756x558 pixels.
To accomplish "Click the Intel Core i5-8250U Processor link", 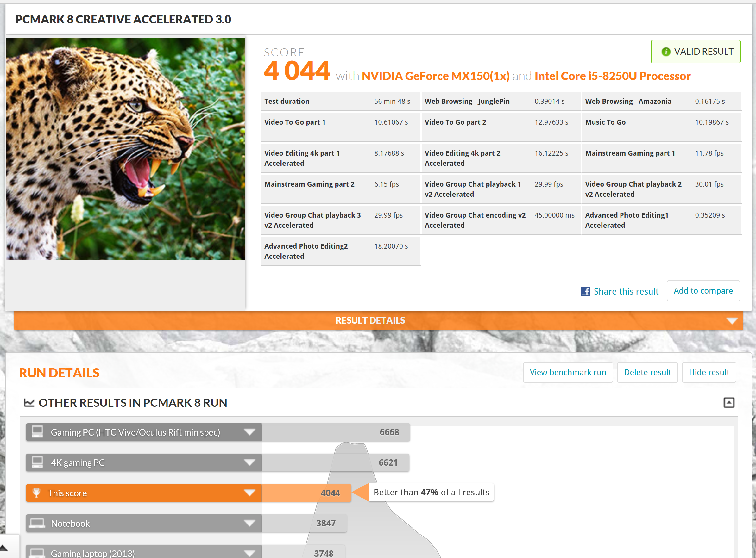I will (612, 76).
